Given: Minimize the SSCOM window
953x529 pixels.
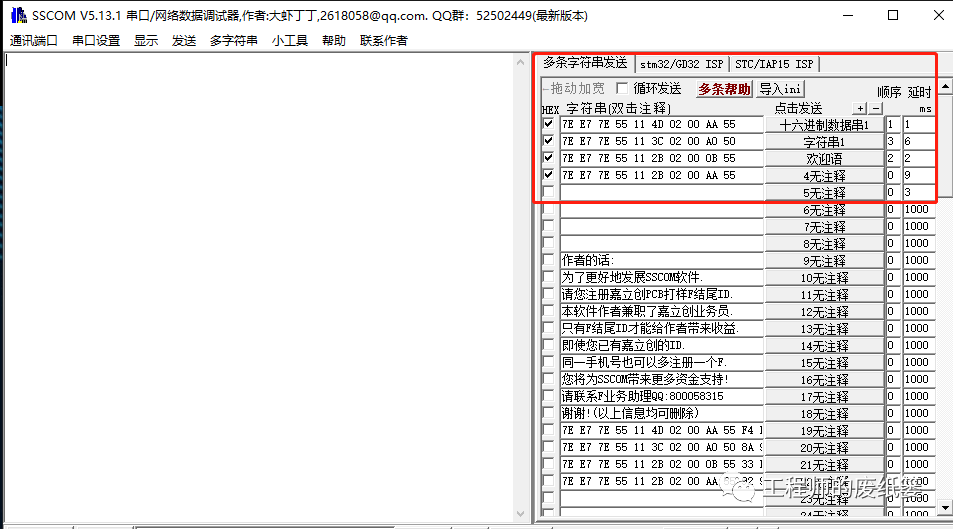Looking at the screenshot, I should click(x=848, y=15).
